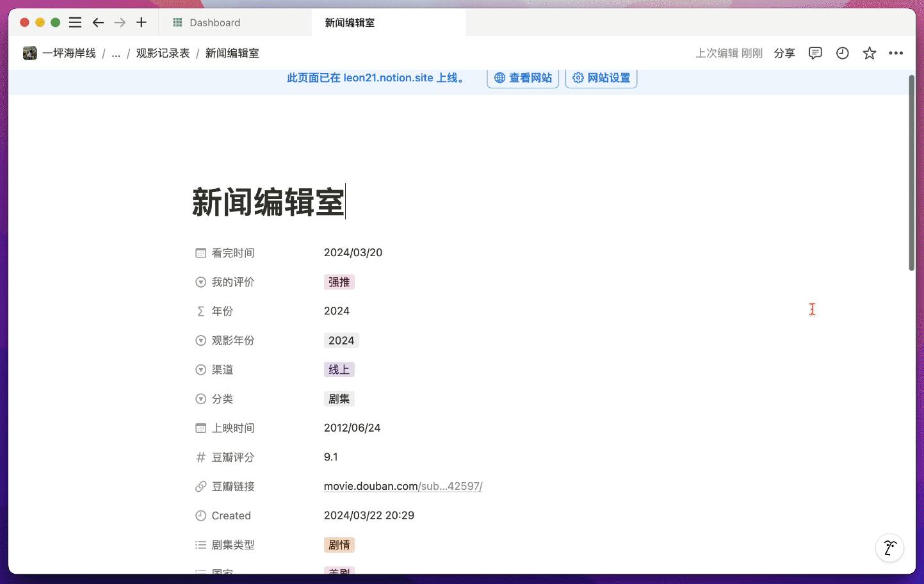This screenshot has width=924, height=584.
Task: Click the 上映时间 date 2012/06/24
Action: pyautogui.click(x=352, y=428)
